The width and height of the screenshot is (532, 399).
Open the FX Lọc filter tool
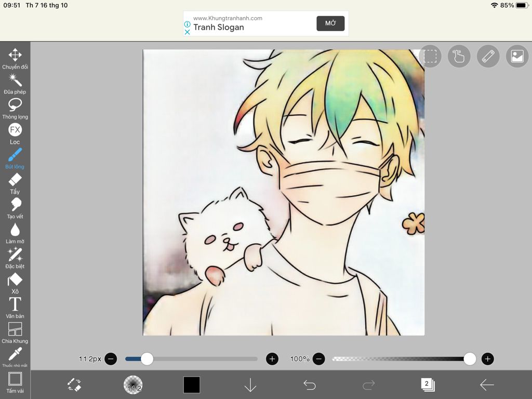tap(15, 134)
